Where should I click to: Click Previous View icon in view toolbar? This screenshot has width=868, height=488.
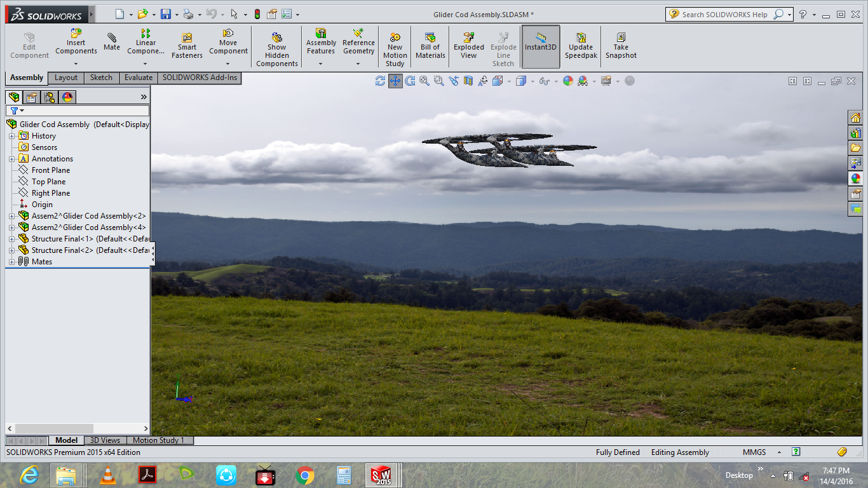click(453, 81)
